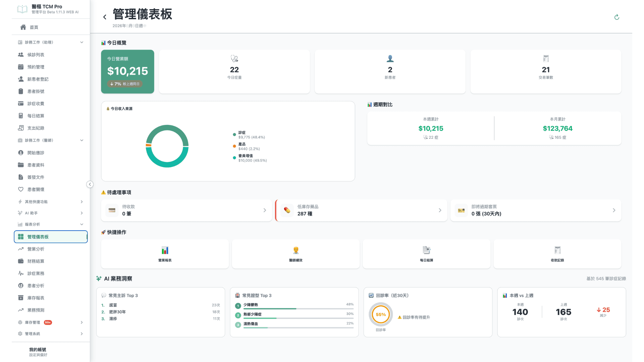
Task: Click the sidebar collapse arrow
Action: tap(90, 184)
